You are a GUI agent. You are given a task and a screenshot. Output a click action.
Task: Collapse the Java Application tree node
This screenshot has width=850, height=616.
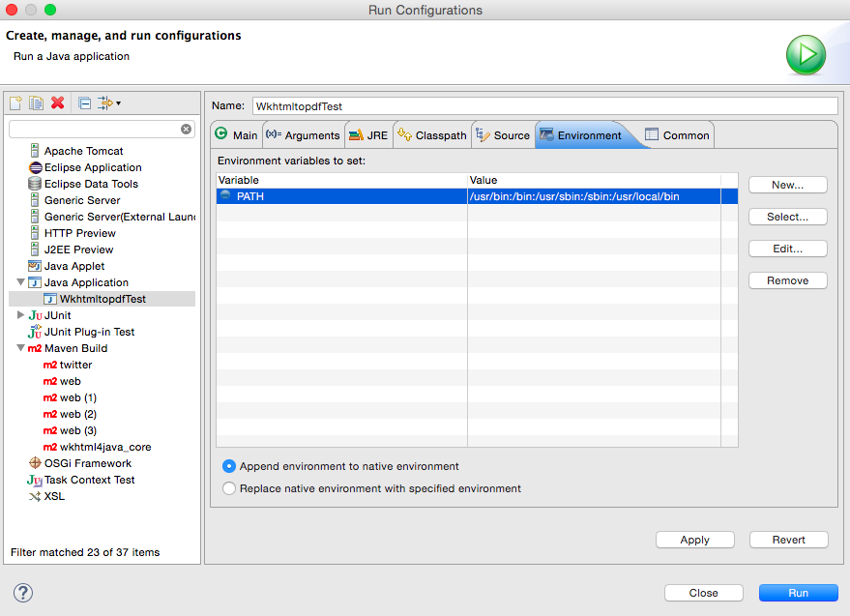click(20, 282)
